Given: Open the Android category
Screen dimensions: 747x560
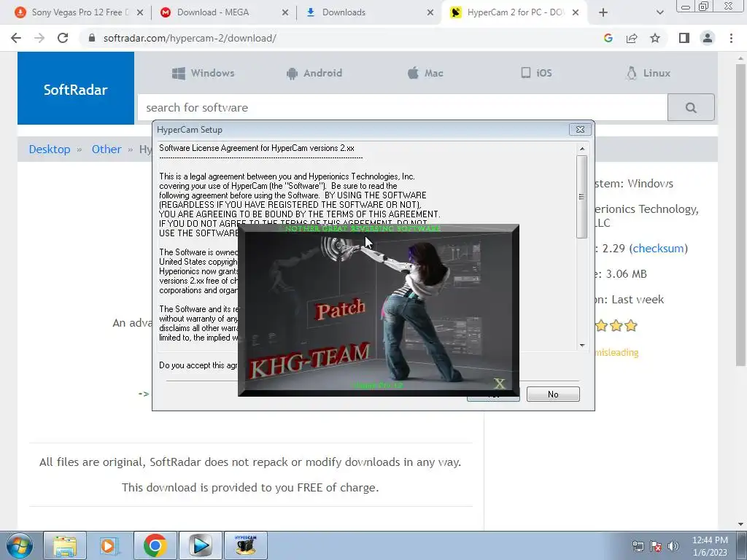Looking at the screenshot, I should point(314,73).
